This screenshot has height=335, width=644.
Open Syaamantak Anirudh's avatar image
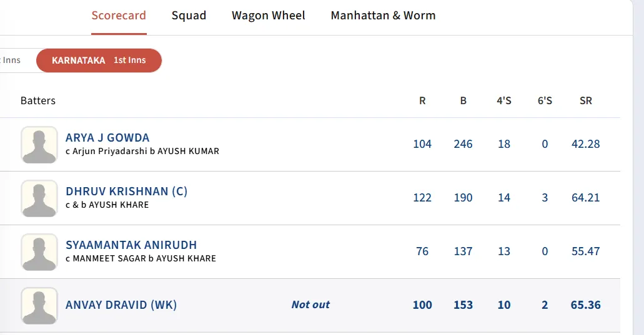(x=39, y=252)
